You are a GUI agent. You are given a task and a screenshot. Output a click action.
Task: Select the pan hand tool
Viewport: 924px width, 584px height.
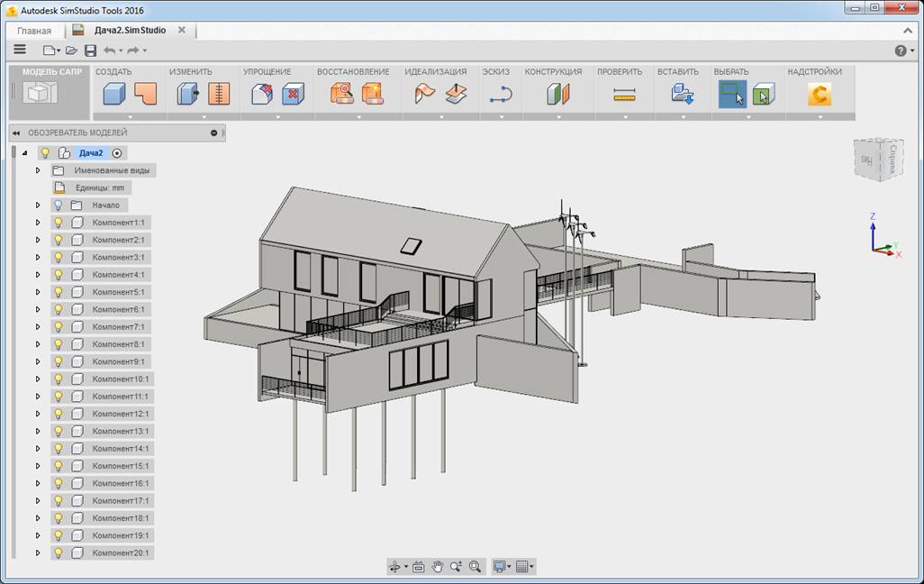tap(438, 567)
